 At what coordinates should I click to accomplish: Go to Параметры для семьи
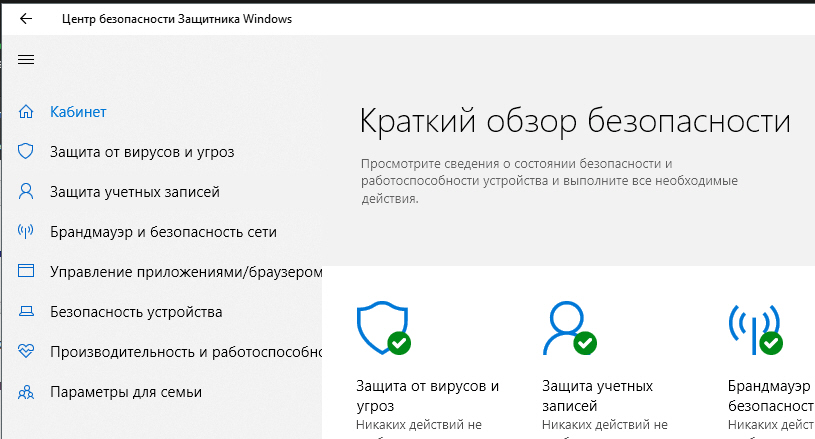(126, 392)
